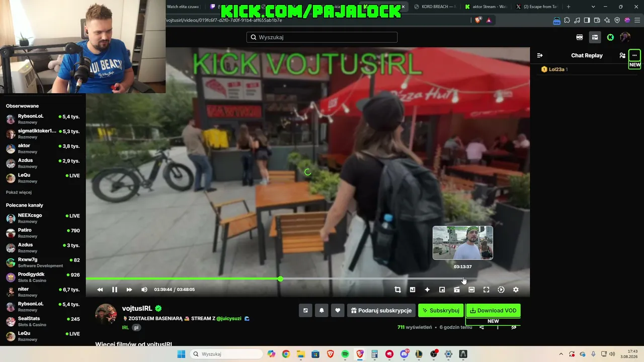The height and width of the screenshot is (362, 644).
Task: Open Prodigyddk Slots & Casino channel
Action: (43, 277)
